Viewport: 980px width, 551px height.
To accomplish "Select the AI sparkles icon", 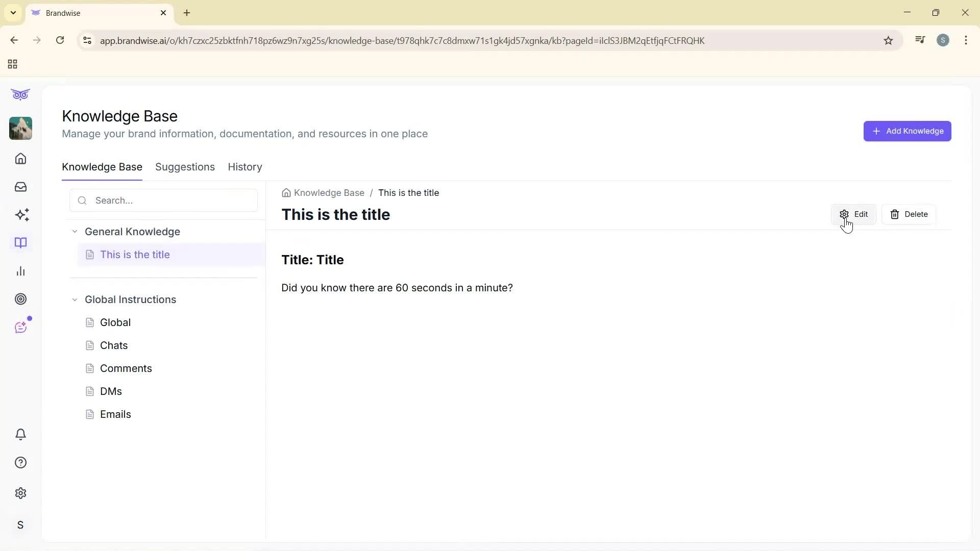I will 20,215.
